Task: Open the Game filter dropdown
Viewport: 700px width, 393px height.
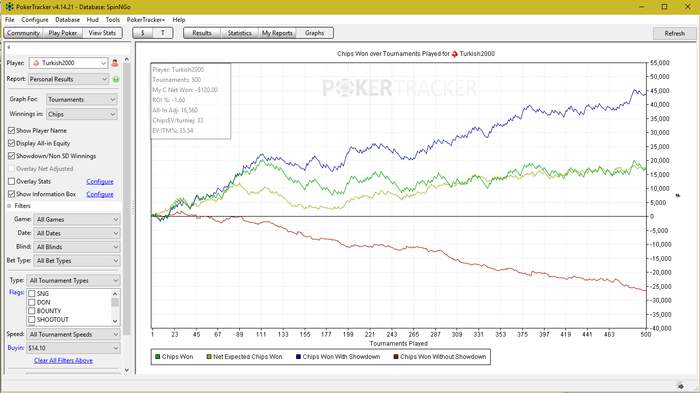Action: click(77, 219)
